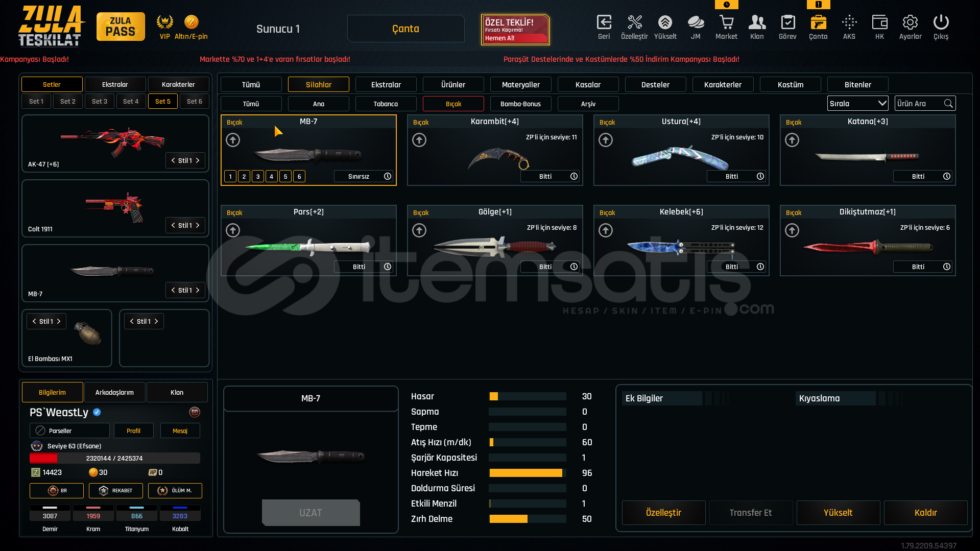Open the Klan icon in top bar
This screenshot has height=551, width=980.
pos(757,22)
